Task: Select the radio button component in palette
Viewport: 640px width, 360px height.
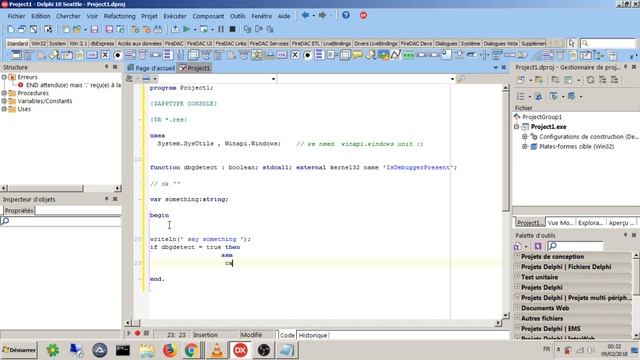Action: pyautogui.click(x=118, y=55)
